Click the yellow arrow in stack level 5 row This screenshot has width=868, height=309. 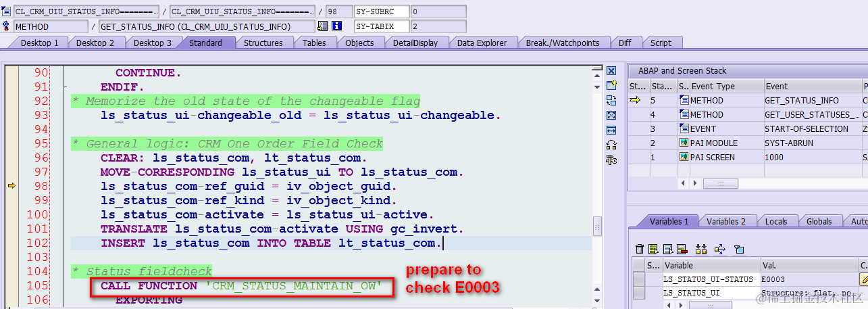636,100
